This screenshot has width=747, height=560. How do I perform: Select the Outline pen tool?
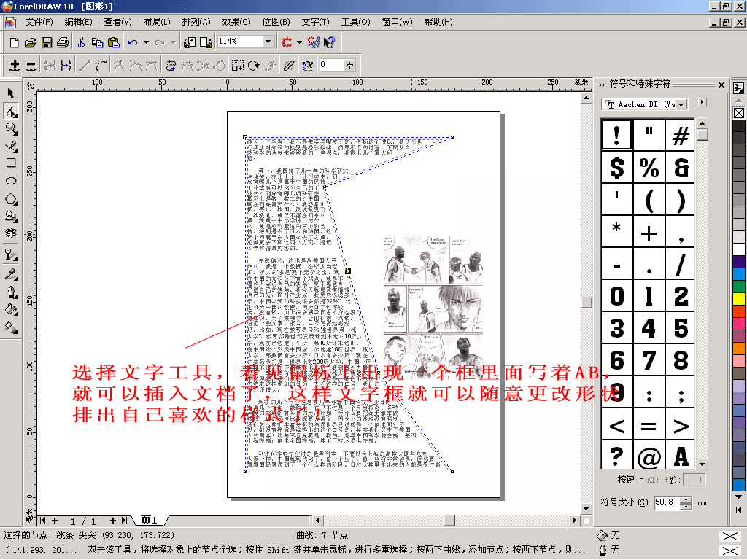tap(11, 292)
